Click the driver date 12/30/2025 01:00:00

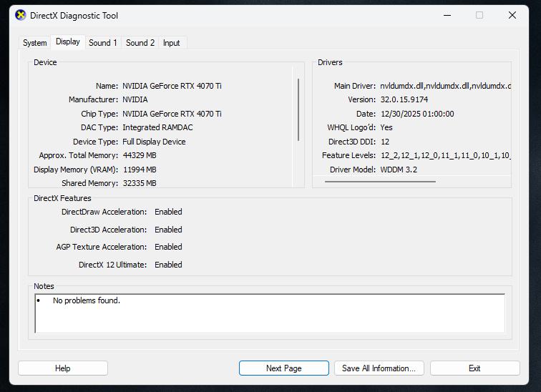pos(417,114)
